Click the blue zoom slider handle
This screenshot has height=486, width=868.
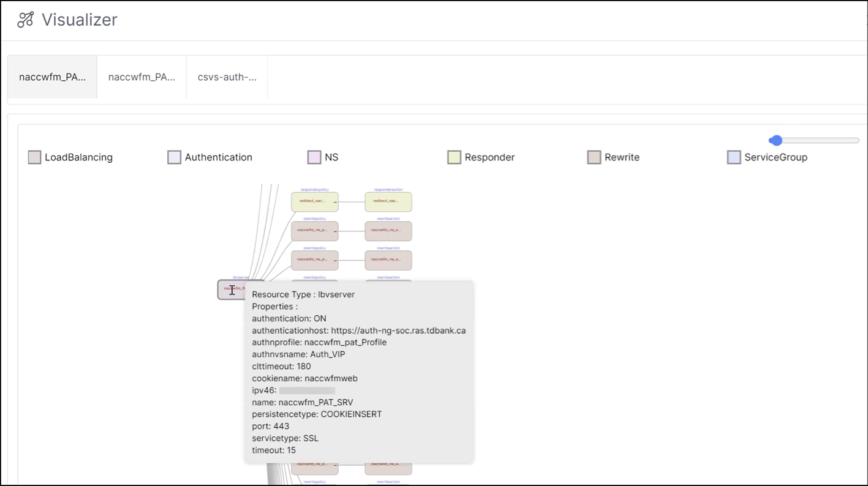point(776,140)
